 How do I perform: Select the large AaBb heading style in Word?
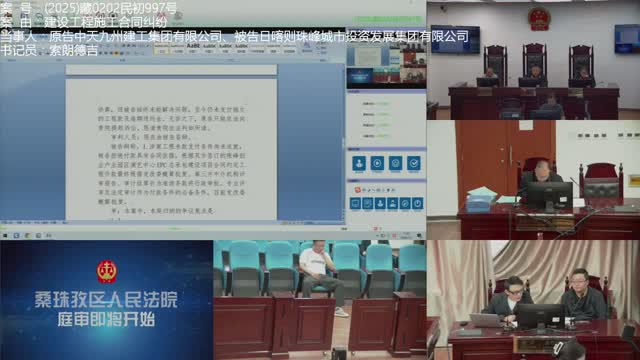click(x=193, y=46)
